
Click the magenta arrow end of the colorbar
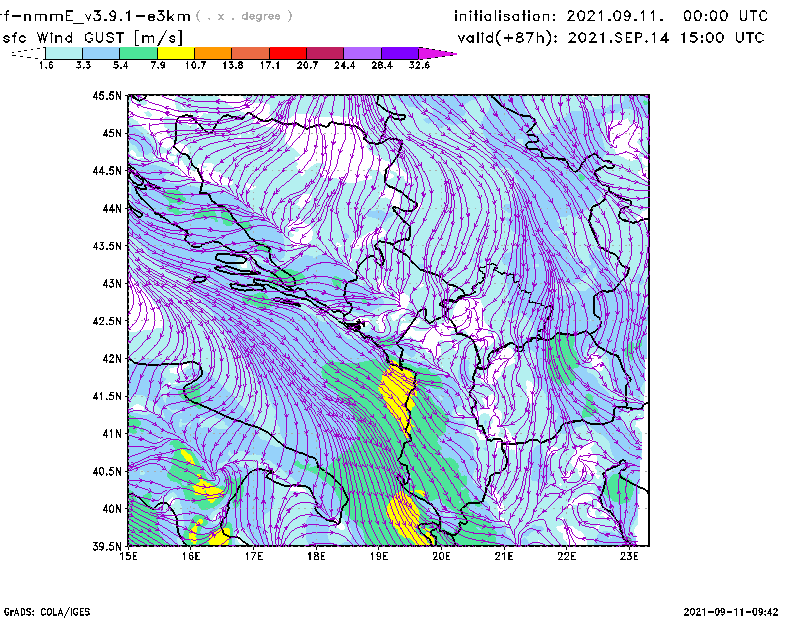[437, 53]
